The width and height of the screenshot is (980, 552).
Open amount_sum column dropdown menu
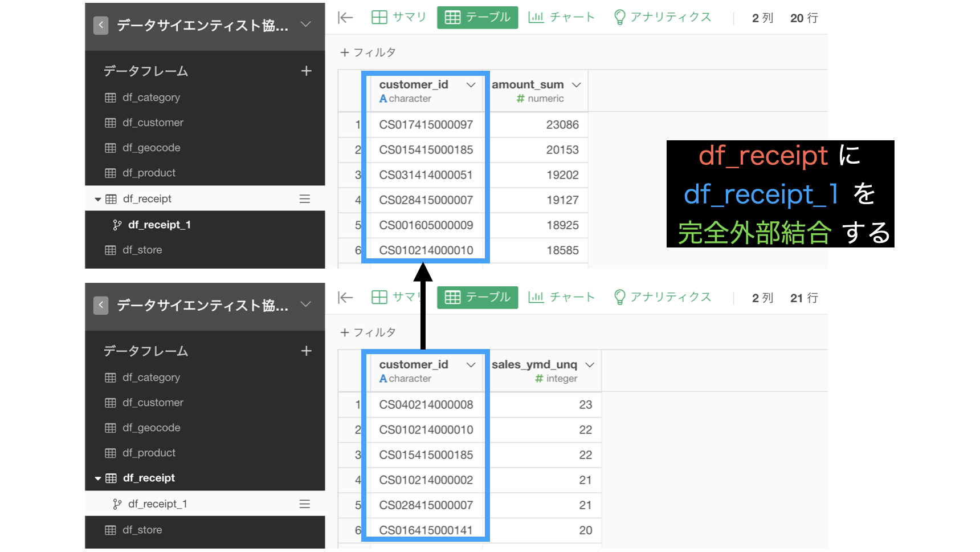577,85
